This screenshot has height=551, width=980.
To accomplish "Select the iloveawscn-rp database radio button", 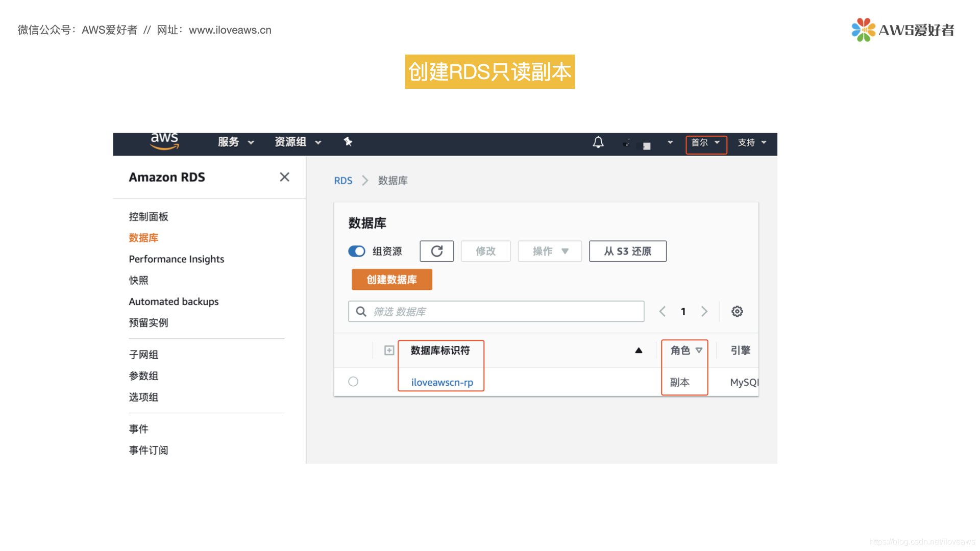I will 353,382.
